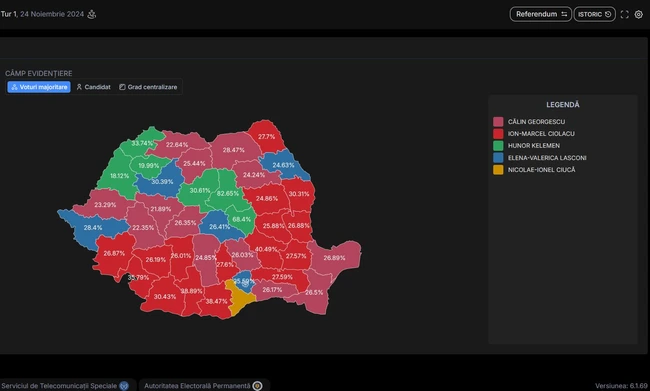Click the Călin Georgescu legend color swatch
The height and width of the screenshot is (391, 650).
[498, 121]
